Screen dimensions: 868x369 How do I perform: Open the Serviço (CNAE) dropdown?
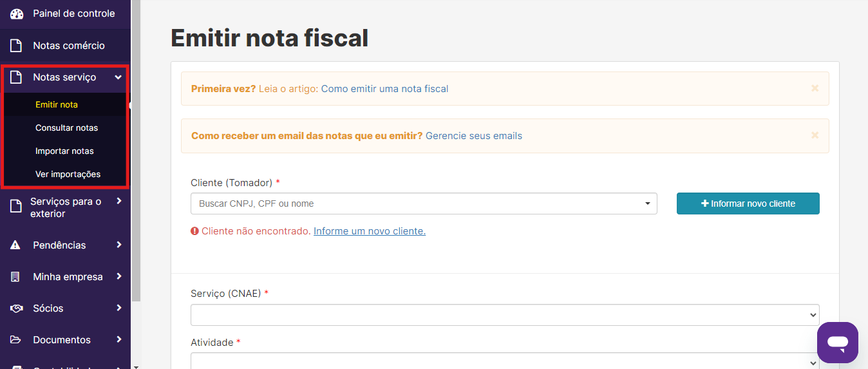coord(505,315)
